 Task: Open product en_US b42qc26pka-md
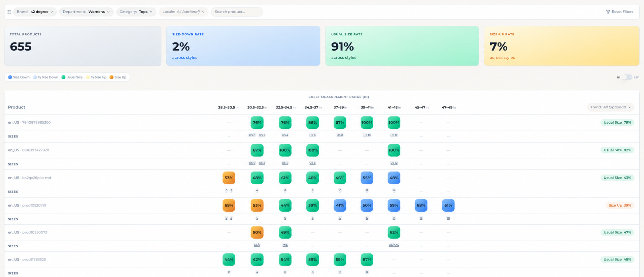pyautogui.click(x=30, y=178)
